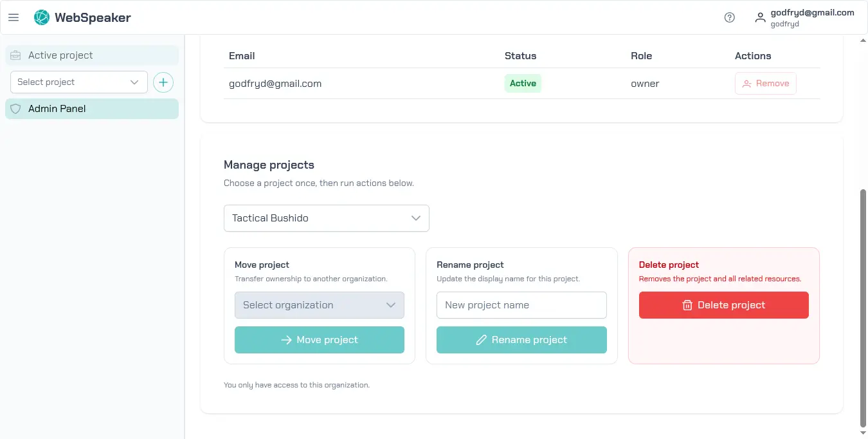Open the Tactical Bushido project dropdown
The width and height of the screenshot is (868, 439).
coord(326,218)
